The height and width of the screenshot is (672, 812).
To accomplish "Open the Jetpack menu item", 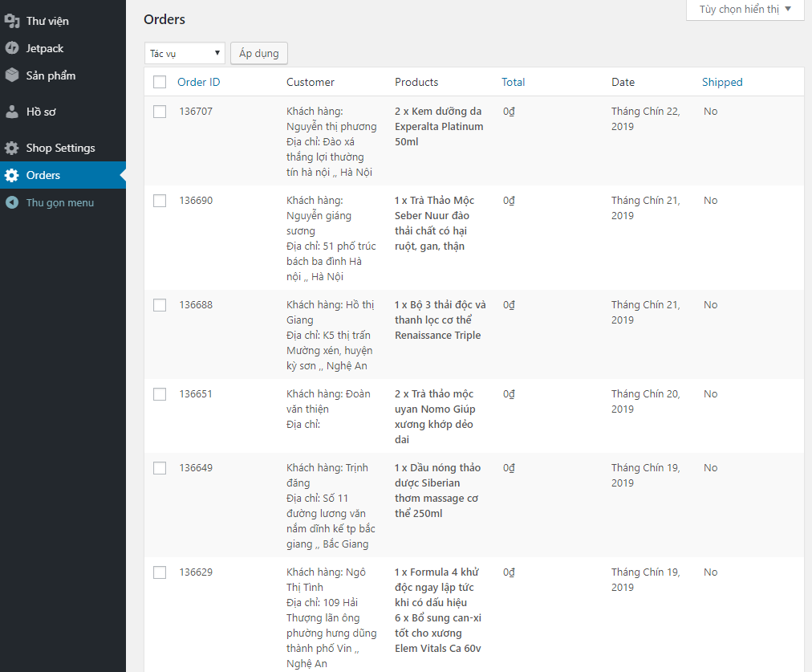I will pos(45,48).
